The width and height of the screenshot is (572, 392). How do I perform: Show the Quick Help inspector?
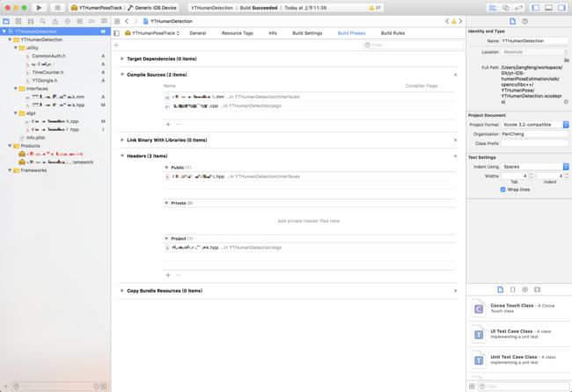[x=525, y=21]
